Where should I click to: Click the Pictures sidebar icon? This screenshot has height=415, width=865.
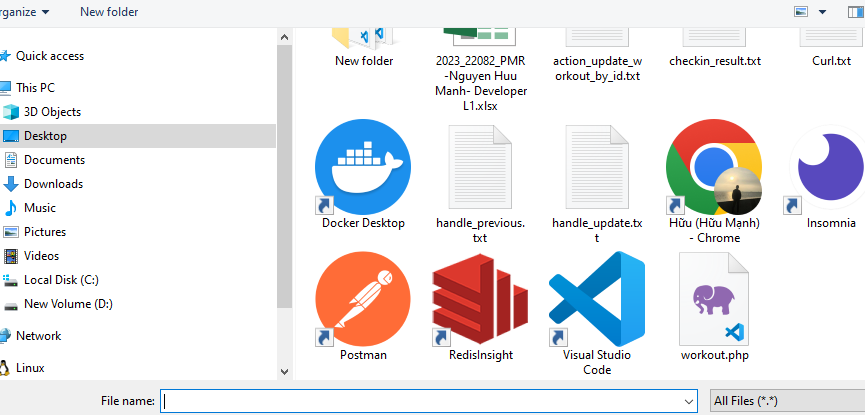point(11,232)
